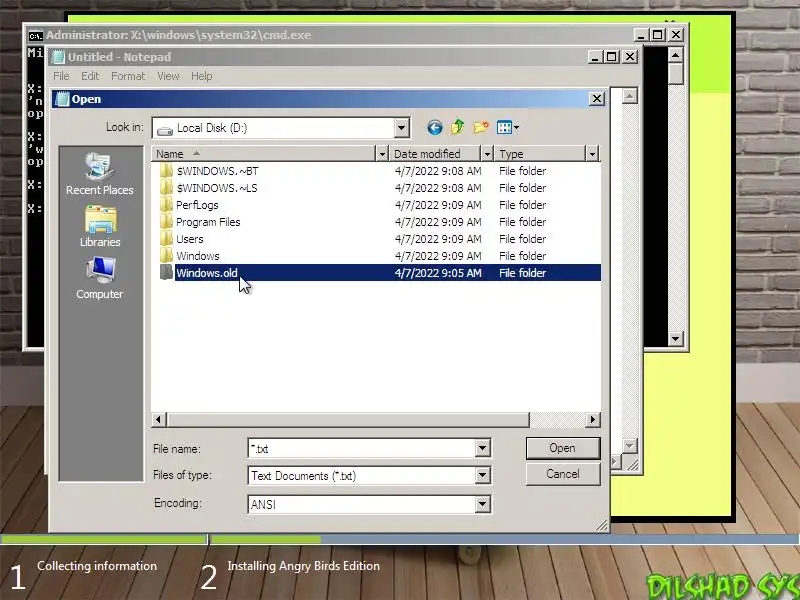This screenshot has height=600, width=800.
Task: Select the $WINDOWS.~BT folder name
Action: pyautogui.click(x=217, y=171)
